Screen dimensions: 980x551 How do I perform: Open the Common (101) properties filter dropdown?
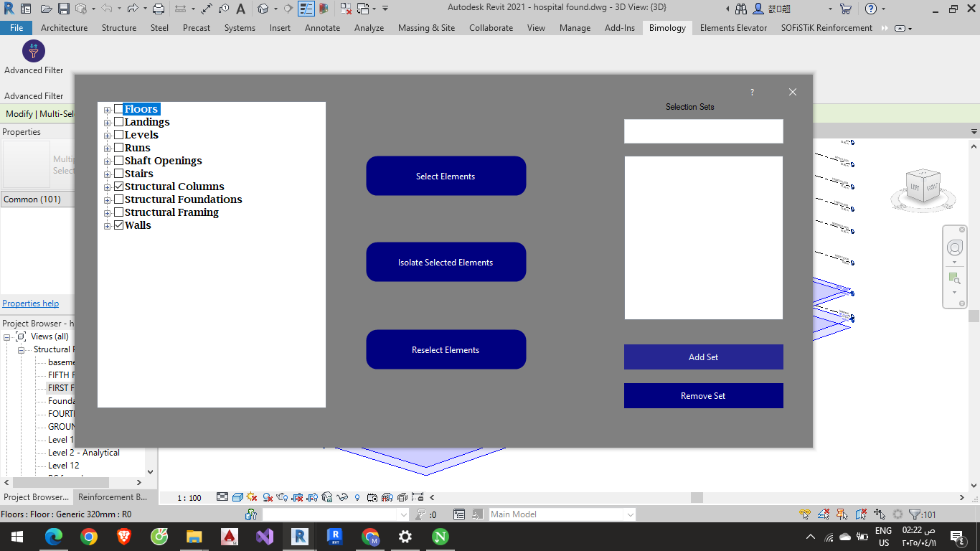(37, 199)
